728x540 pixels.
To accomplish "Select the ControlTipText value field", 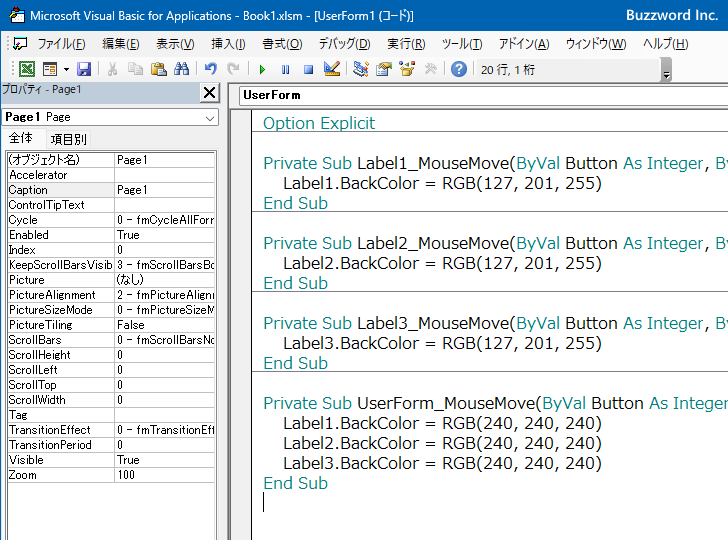I will click(164, 205).
